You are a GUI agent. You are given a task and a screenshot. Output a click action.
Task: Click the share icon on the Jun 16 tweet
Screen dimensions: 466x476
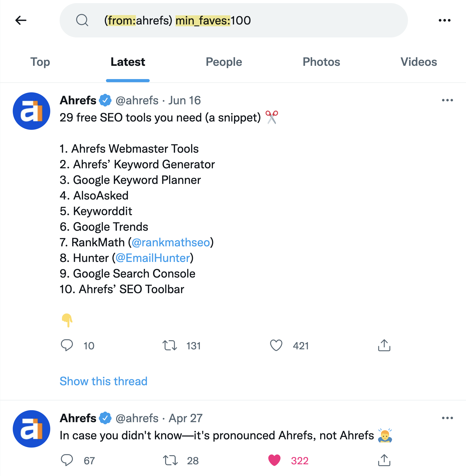tap(384, 345)
